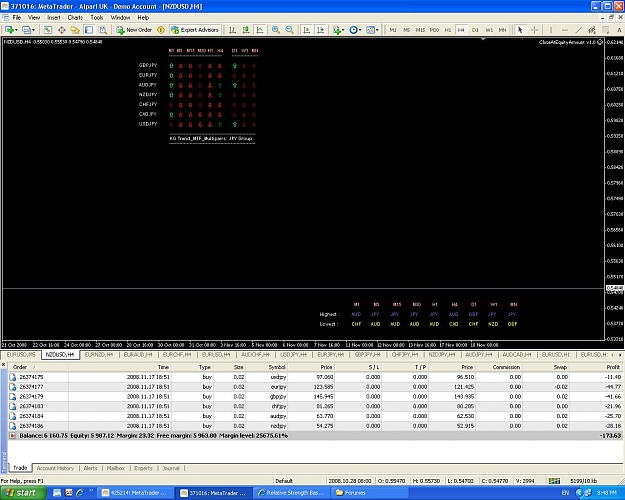Image resolution: width=625 pixels, height=500 pixels.
Task: Open the View menu
Action: [x=34, y=18]
